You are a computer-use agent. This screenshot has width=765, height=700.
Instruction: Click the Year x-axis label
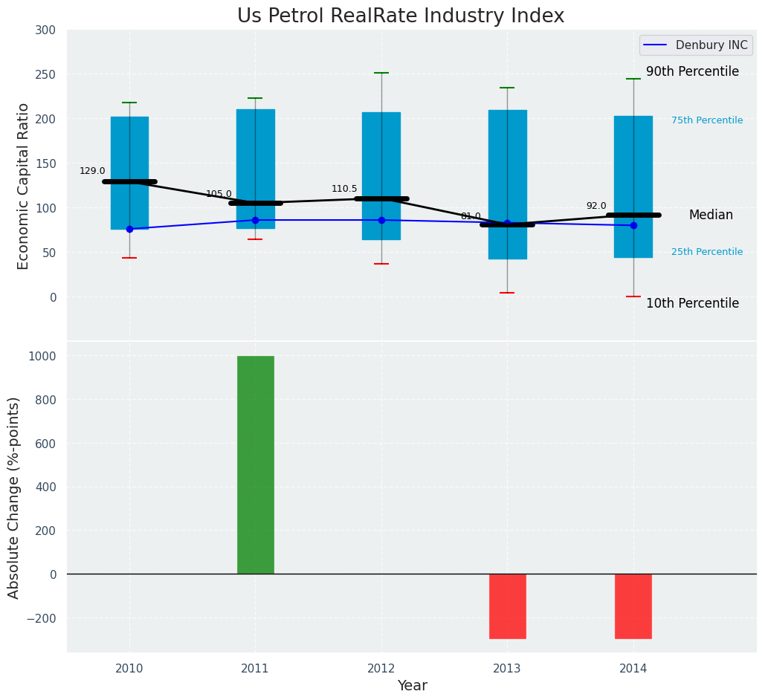[x=412, y=686]
